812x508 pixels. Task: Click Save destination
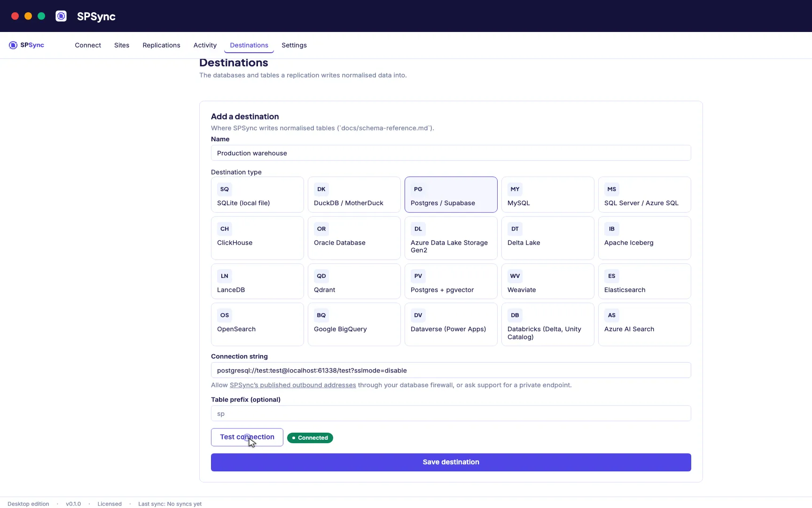point(451,462)
